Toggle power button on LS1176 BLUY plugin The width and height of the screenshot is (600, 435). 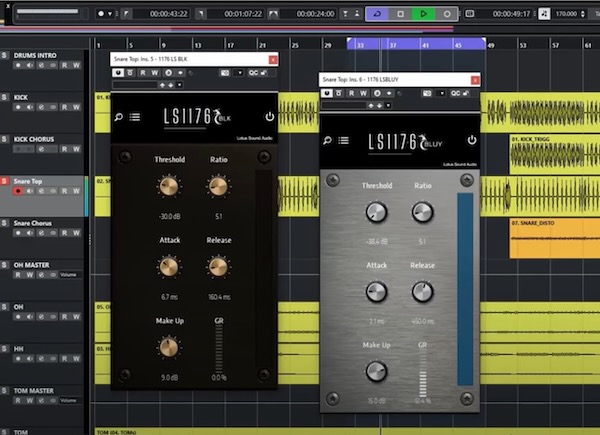point(471,141)
